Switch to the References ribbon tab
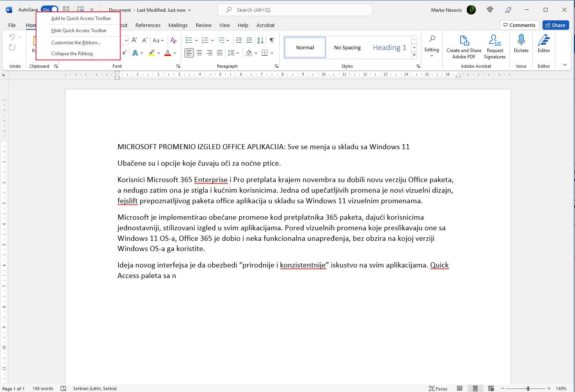The width and height of the screenshot is (575, 392). (x=148, y=25)
